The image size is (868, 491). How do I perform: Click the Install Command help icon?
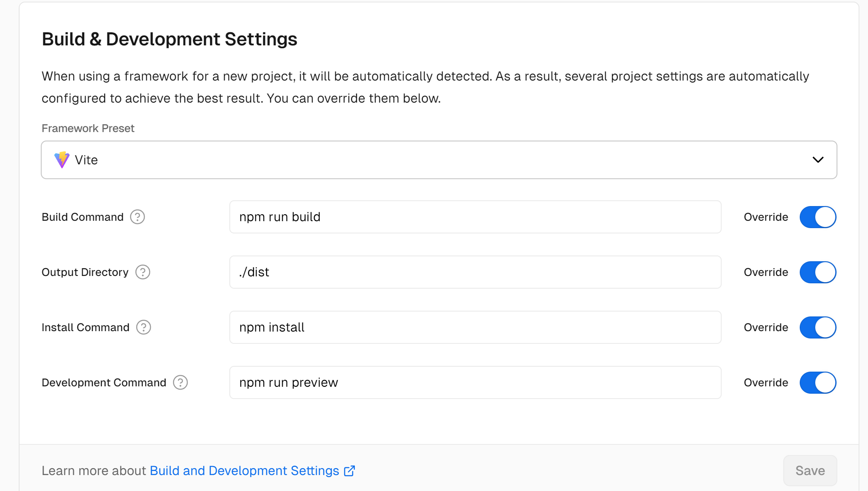point(144,327)
